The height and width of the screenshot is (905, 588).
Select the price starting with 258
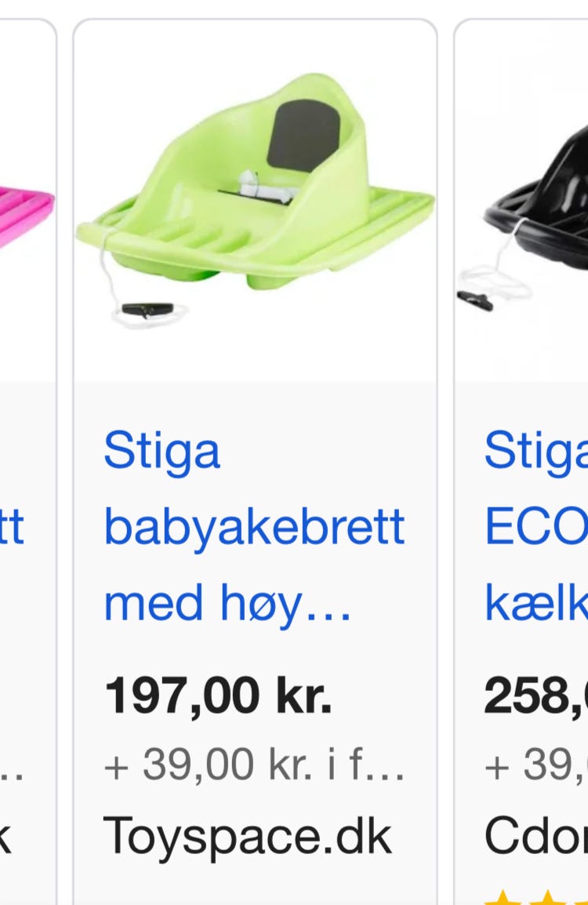(x=536, y=696)
